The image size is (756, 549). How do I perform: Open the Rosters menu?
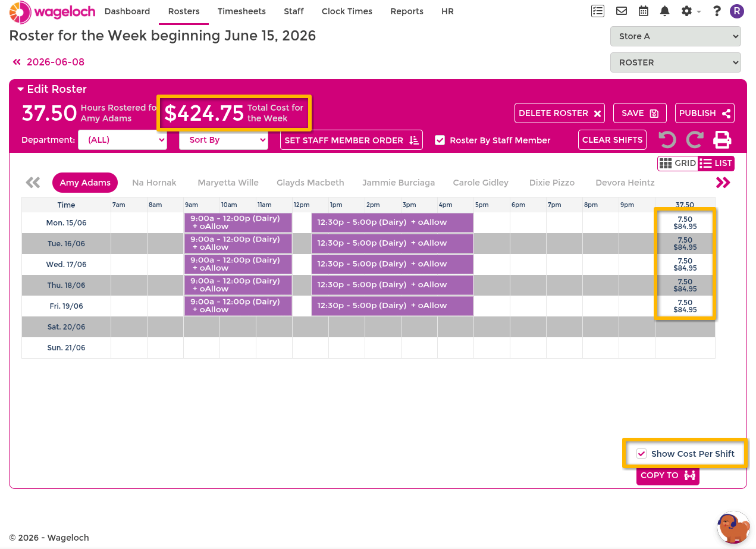tap(184, 11)
